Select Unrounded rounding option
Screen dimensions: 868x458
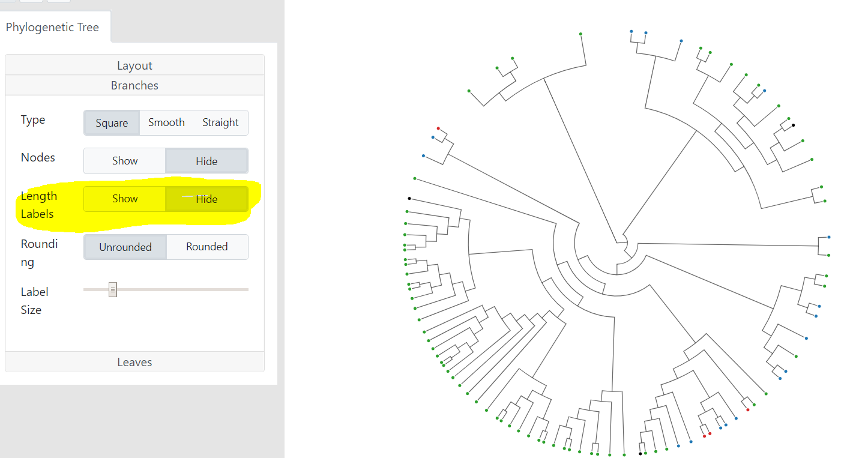pos(125,247)
